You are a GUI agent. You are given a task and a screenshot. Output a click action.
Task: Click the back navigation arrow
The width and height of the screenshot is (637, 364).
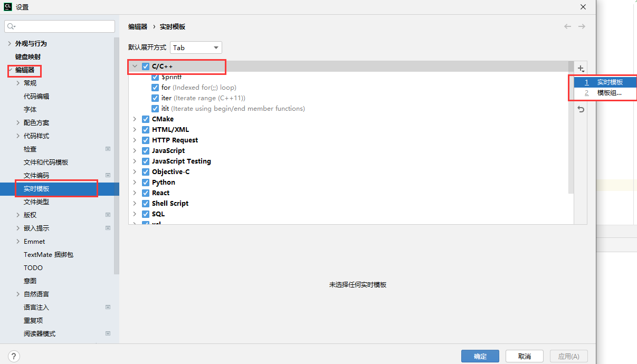pyautogui.click(x=567, y=26)
